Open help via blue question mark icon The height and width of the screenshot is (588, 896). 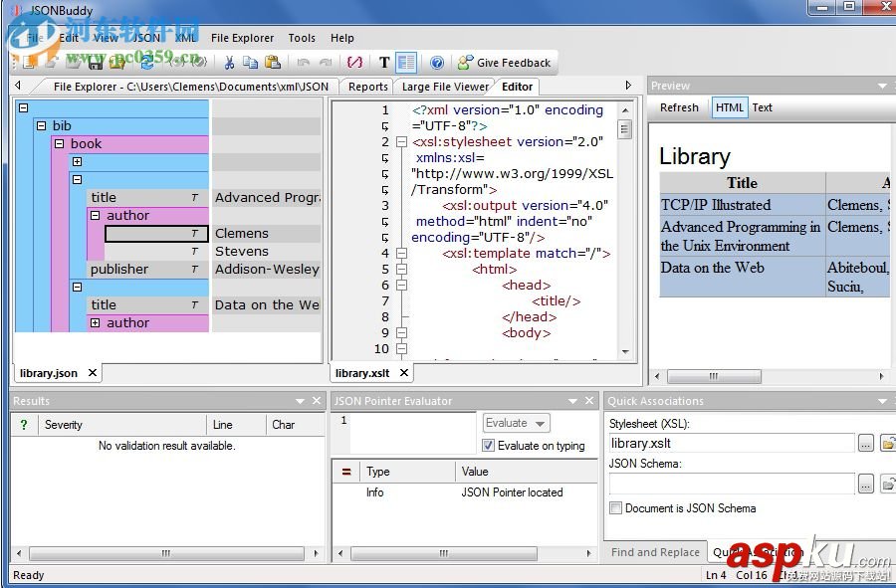click(x=437, y=63)
